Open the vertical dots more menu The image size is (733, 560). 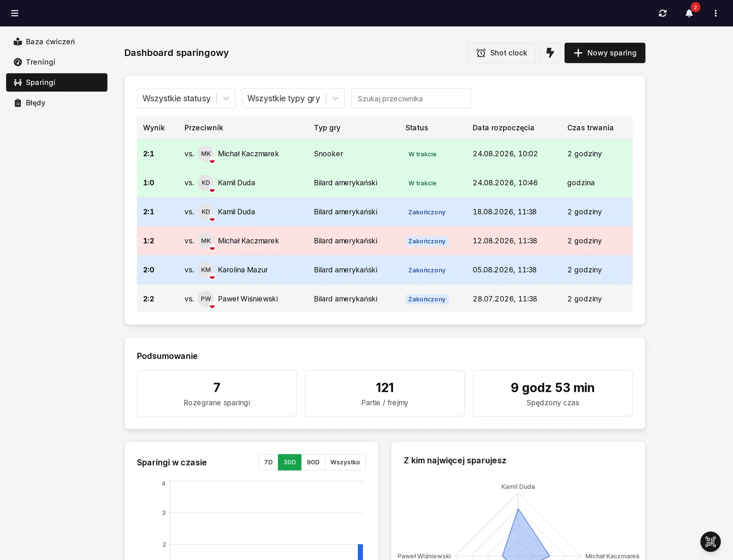tap(716, 13)
